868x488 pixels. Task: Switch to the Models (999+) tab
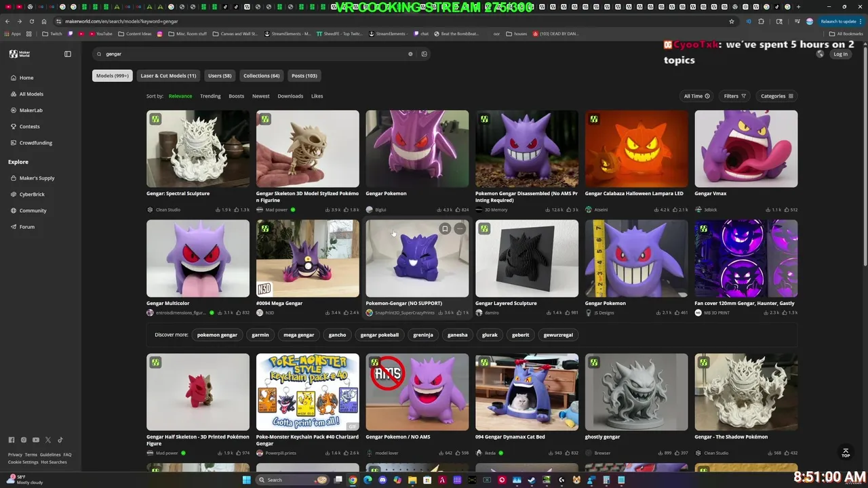pos(113,76)
